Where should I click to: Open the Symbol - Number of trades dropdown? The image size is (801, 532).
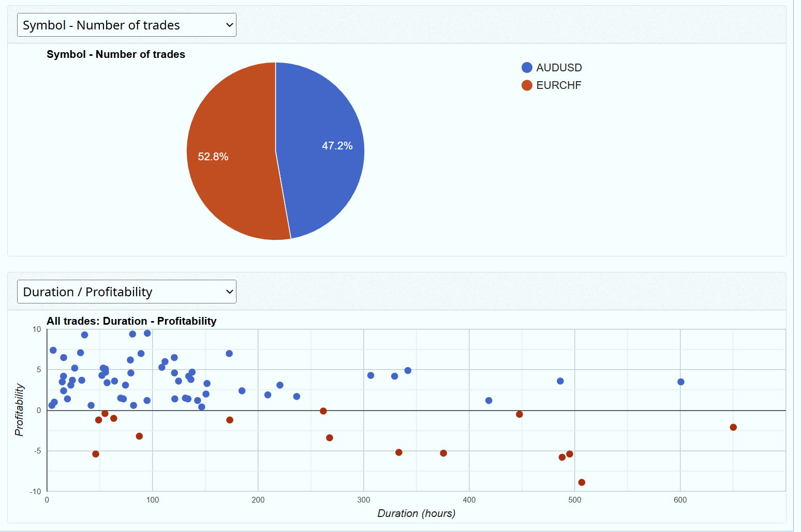(126, 25)
